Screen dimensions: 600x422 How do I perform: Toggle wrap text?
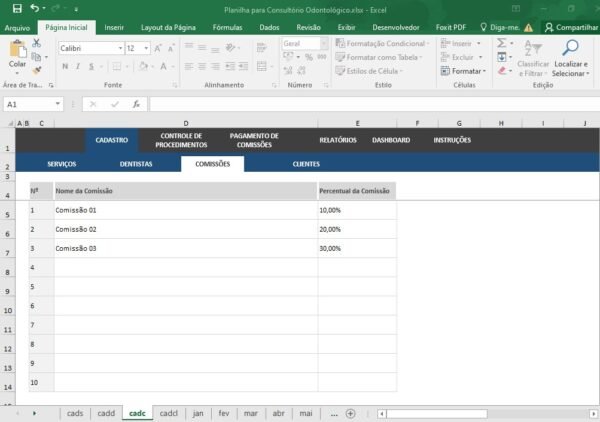pyautogui.click(x=262, y=47)
